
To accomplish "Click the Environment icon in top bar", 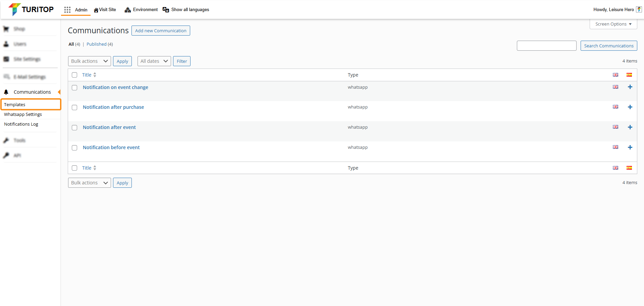I will coord(127,10).
